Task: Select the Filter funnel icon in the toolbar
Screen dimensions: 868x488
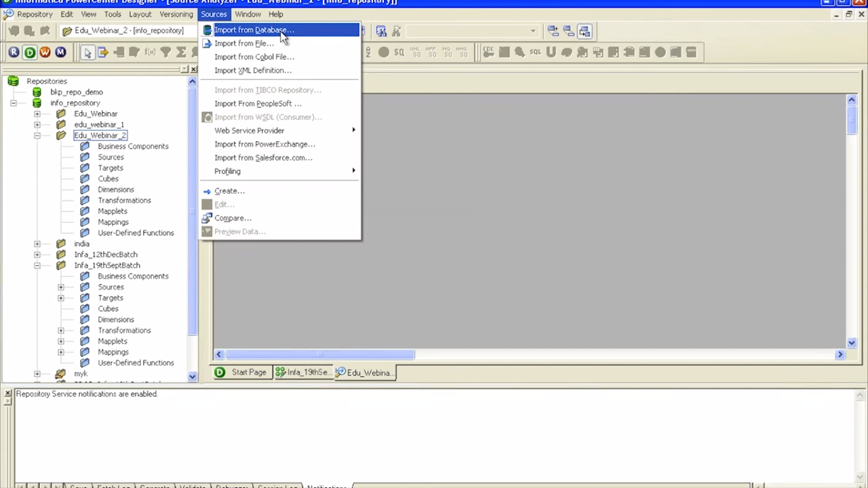Action: pyautogui.click(x=166, y=52)
